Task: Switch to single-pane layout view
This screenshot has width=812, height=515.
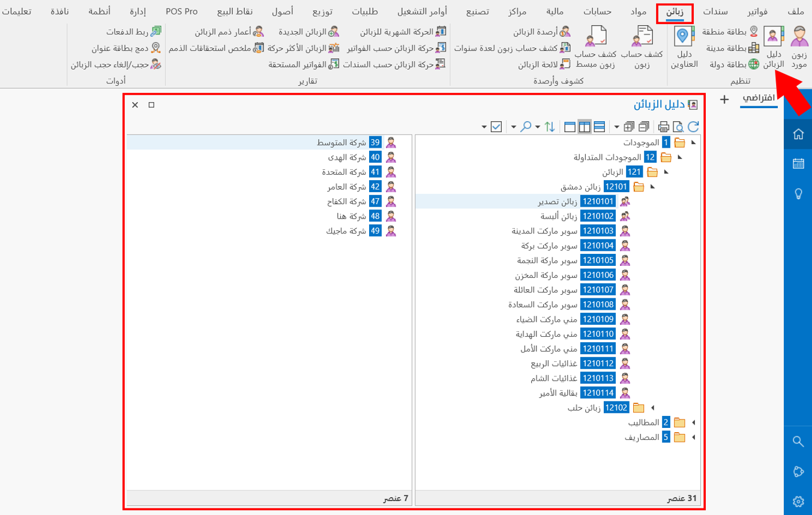Action: pyautogui.click(x=570, y=127)
